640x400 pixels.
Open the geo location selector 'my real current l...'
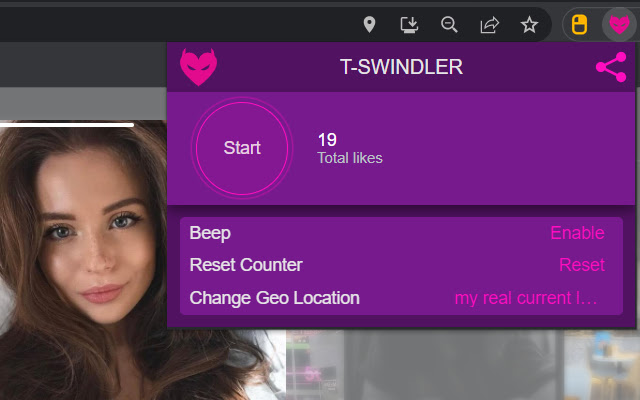(526, 298)
